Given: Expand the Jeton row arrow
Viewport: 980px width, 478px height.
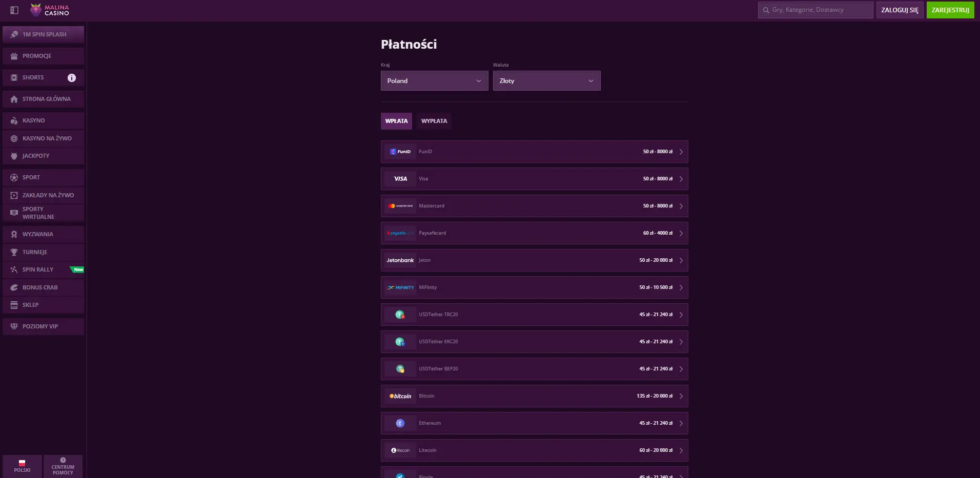Looking at the screenshot, I should 681,260.
